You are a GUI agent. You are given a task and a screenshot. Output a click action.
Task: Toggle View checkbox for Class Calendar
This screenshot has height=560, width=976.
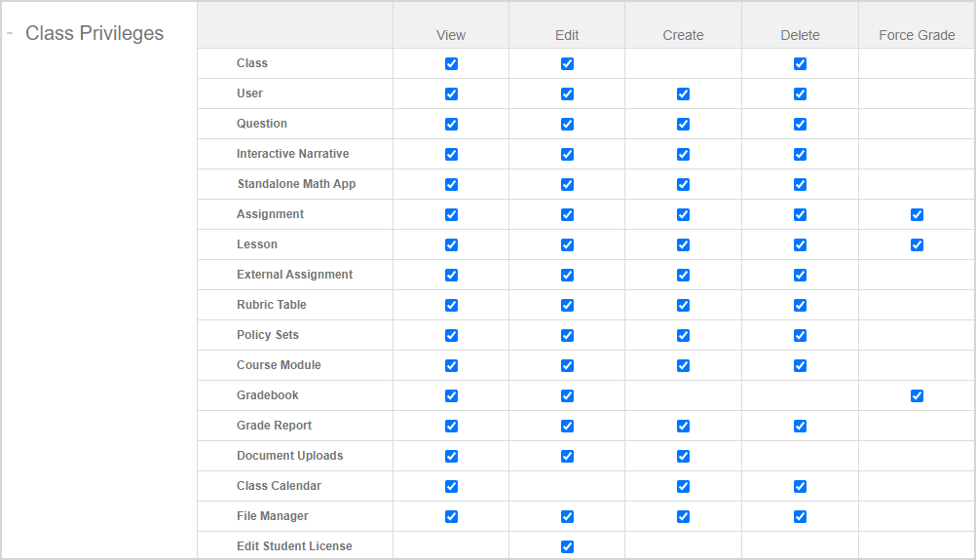(451, 487)
